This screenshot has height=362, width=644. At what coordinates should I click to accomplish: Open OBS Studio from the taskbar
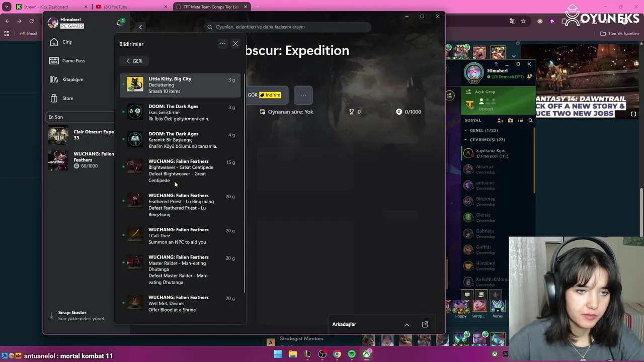pos(322,354)
